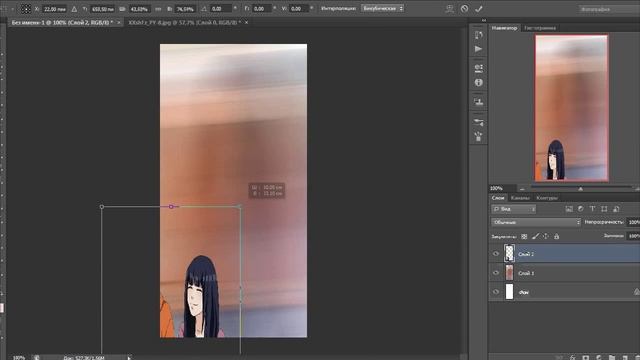The width and height of the screenshot is (640, 360).
Task: Open the interpolation dropdown in options bar
Action: coord(382,9)
